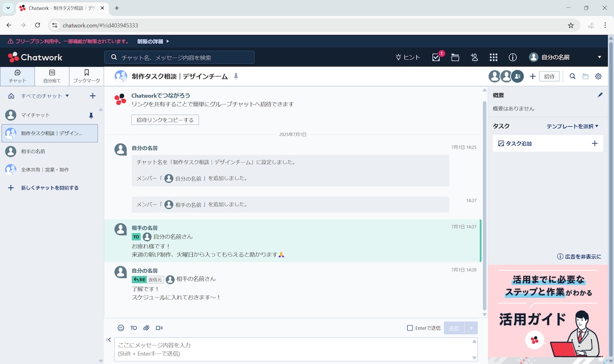Attach a file with paperclip icon
The image size is (614, 364).
(146, 328)
